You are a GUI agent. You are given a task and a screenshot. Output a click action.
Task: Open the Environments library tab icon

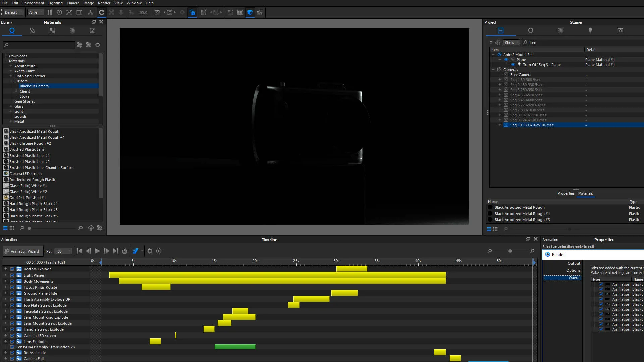[x=72, y=31]
